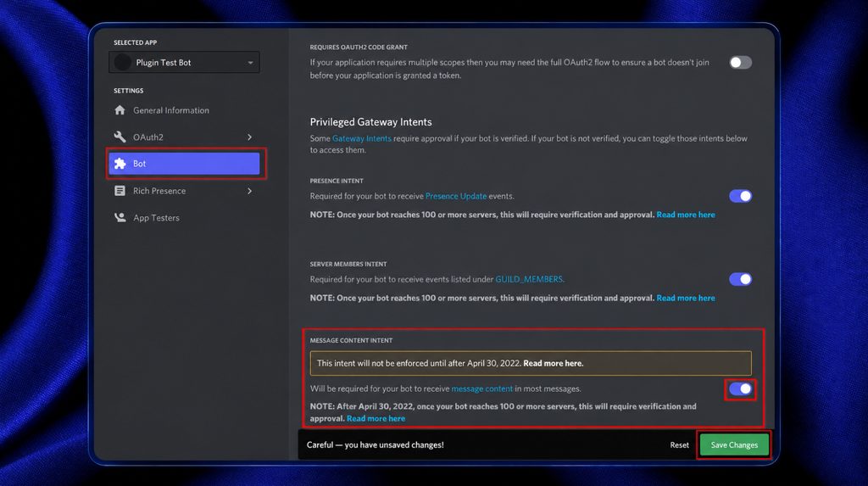Screen dimensions: 868x486
Task: Read more here under Presence Intent note
Action: (x=686, y=215)
